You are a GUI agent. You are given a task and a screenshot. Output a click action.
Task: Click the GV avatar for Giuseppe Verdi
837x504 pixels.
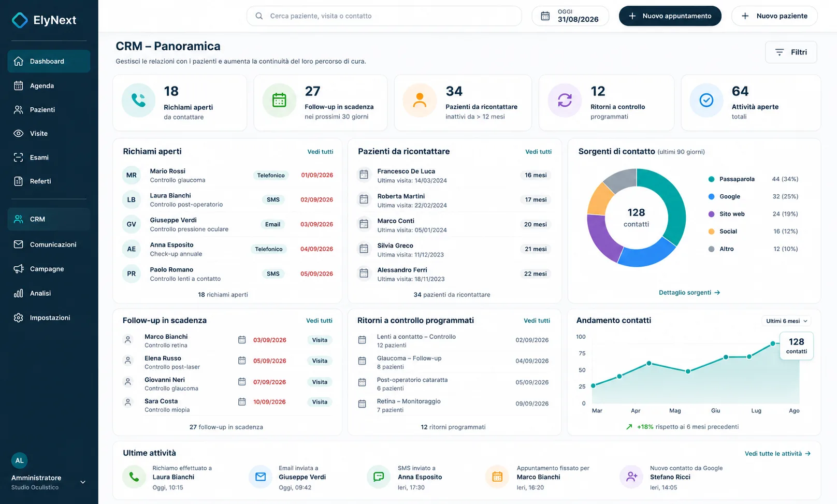pyautogui.click(x=132, y=224)
